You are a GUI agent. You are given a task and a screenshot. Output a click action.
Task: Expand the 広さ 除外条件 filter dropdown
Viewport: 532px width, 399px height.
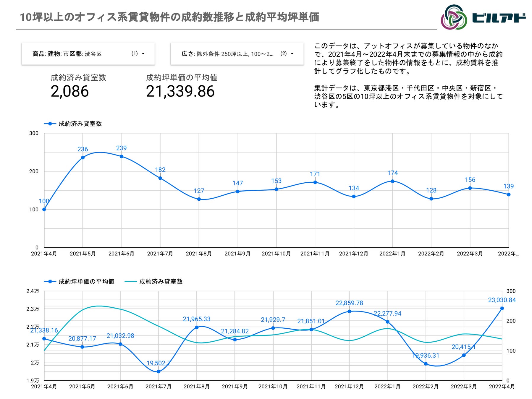point(237,53)
